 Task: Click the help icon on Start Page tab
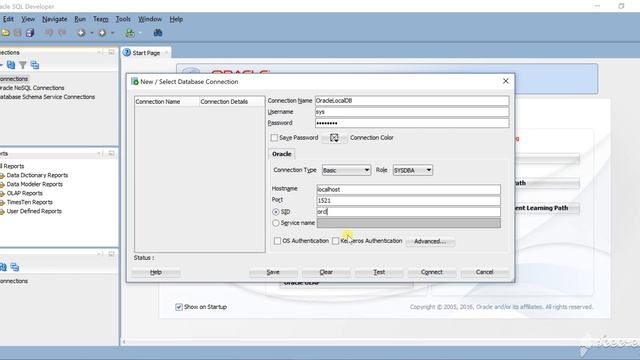tap(127, 53)
